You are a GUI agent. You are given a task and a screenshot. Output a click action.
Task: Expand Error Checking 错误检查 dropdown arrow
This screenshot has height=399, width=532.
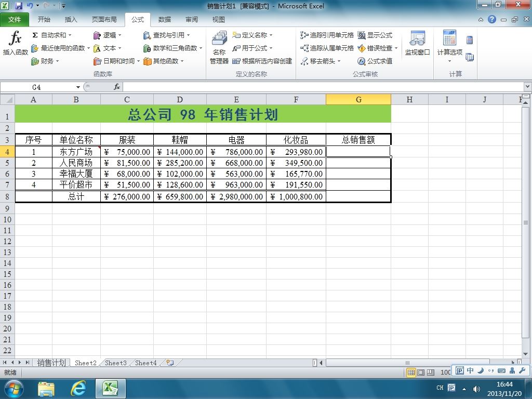tap(396, 48)
